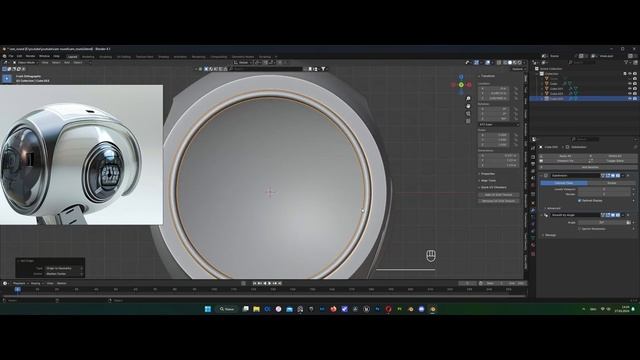Expand the Manage section of Smooth by Angle
640x360 pixels.
click(549, 235)
